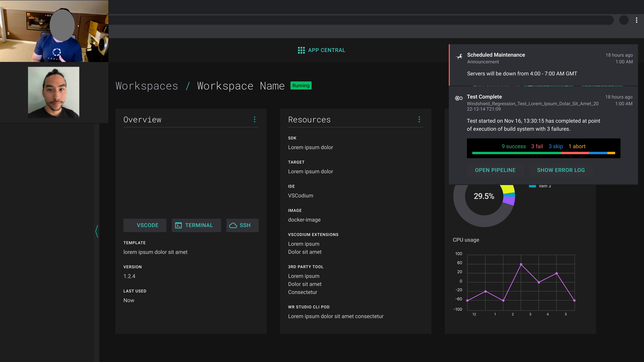This screenshot has width=644, height=362.
Task: Click the browser three-dot menu icon
Action: click(636, 20)
